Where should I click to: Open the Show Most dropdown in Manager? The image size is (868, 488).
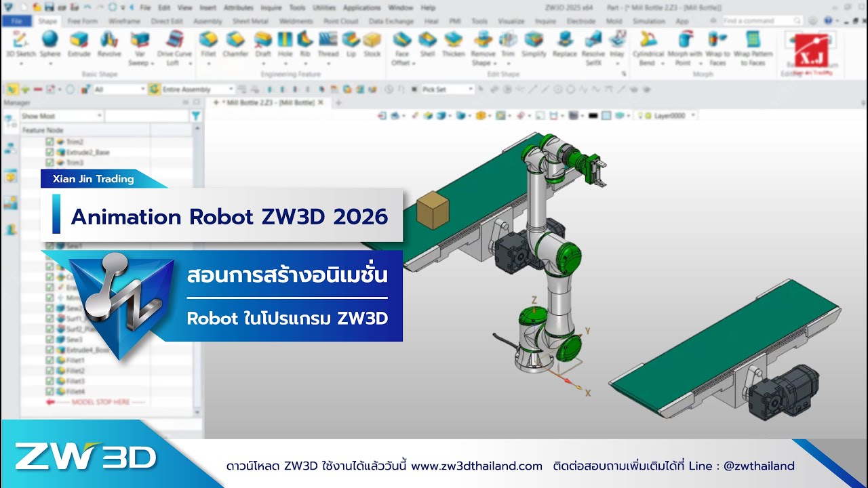(61, 116)
